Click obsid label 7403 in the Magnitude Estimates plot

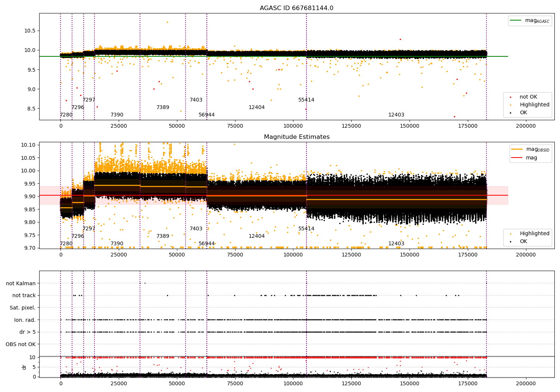[196, 229]
